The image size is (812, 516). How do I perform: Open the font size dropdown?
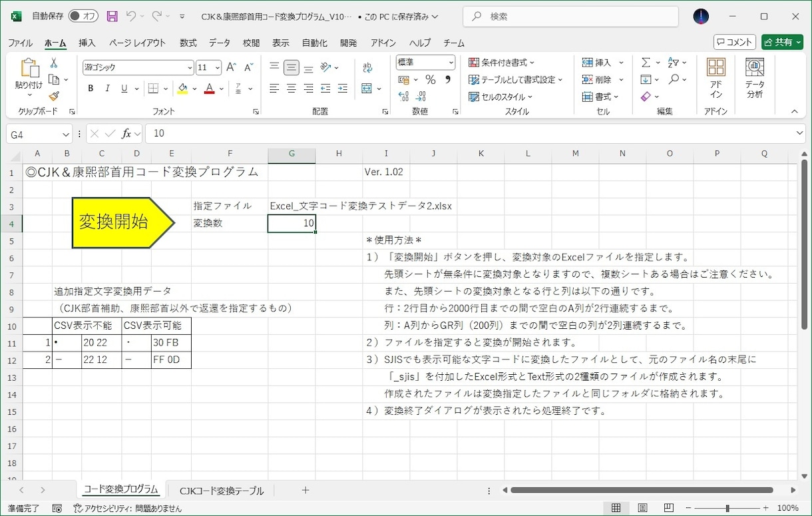pyautogui.click(x=218, y=67)
